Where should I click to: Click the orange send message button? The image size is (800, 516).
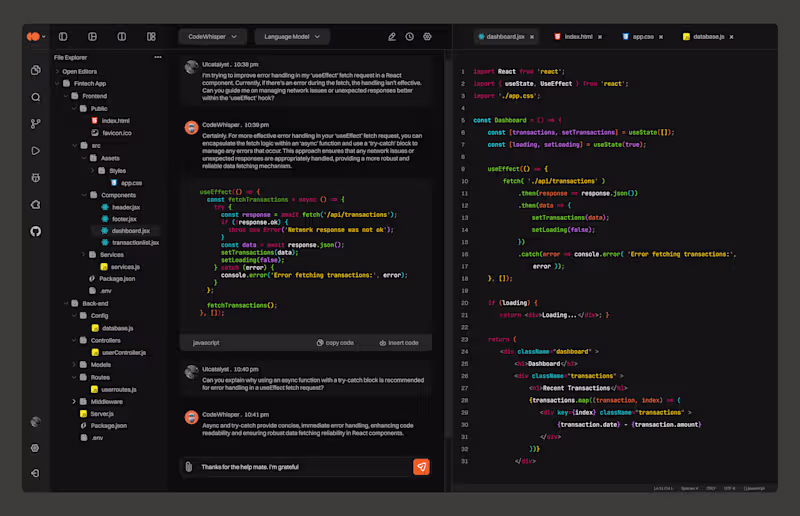click(421, 466)
